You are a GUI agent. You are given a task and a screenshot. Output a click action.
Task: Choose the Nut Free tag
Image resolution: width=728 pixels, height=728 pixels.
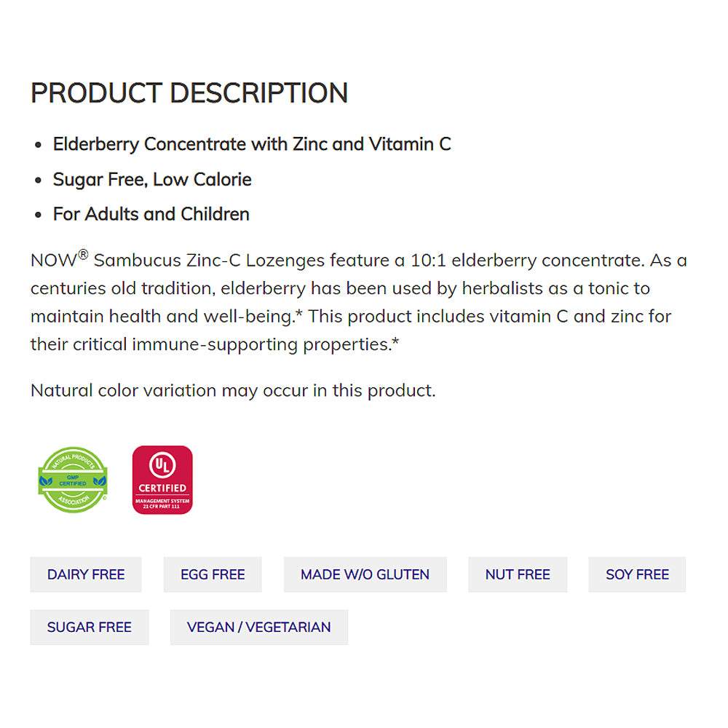coord(518,574)
